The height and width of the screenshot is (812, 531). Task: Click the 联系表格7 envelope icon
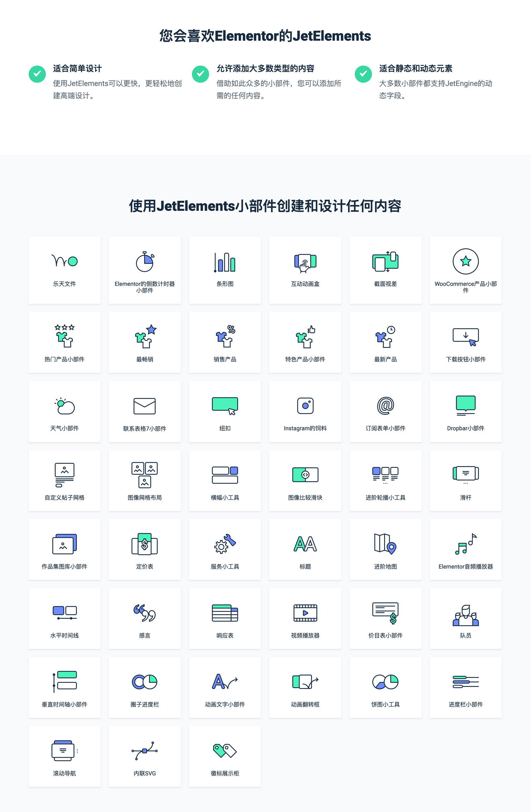click(x=145, y=406)
